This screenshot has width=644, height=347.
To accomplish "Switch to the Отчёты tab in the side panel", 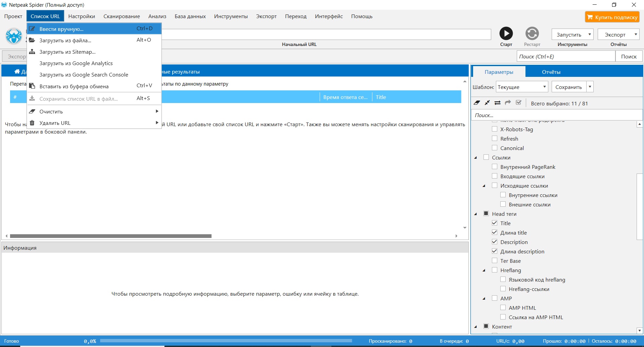I will [x=551, y=72].
